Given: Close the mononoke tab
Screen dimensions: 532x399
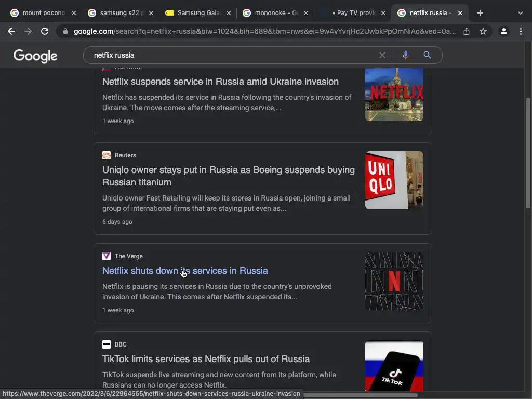Looking at the screenshot, I should (x=305, y=13).
